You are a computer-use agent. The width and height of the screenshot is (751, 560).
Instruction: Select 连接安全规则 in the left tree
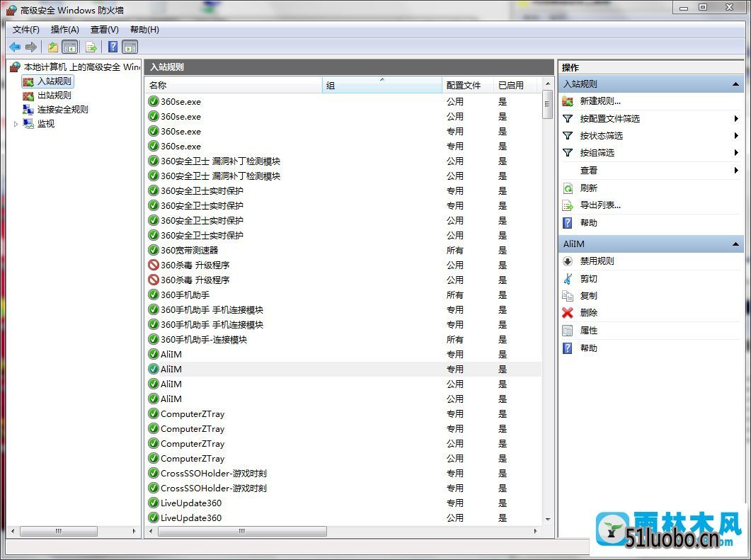[63, 109]
